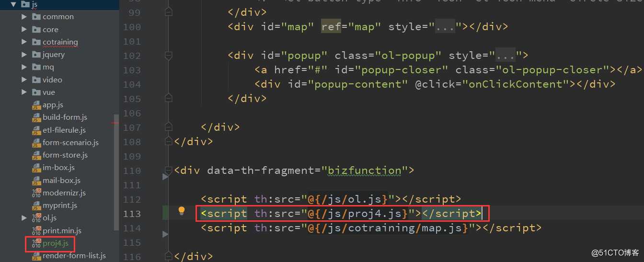Collapse code fold marker on line 110
The image size is (644, 262).
(x=168, y=171)
